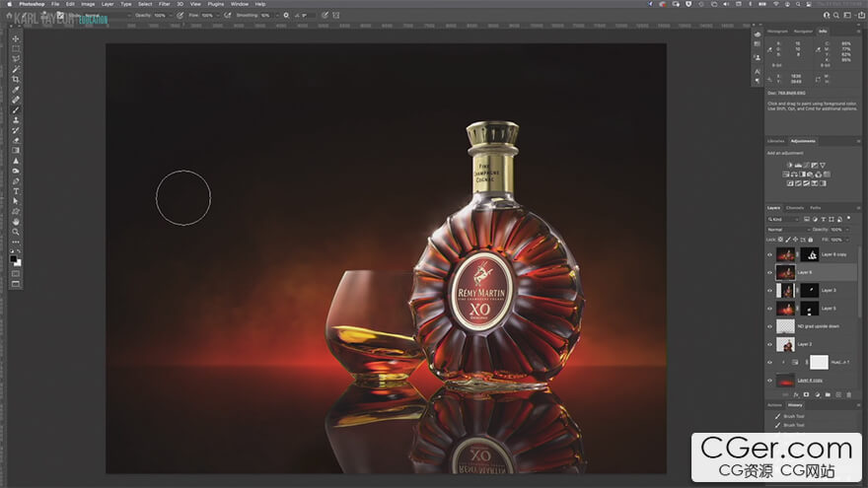Hide the Layer 4 copy layer
The image size is (868, 488).
click(x=770, y=381)
